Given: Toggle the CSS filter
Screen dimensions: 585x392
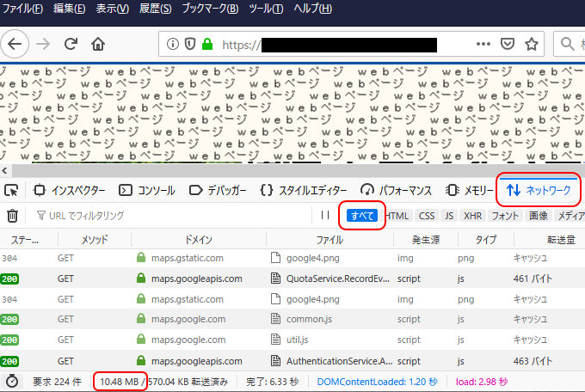Looking at the screenshot, I should click(x=427, y=216).
